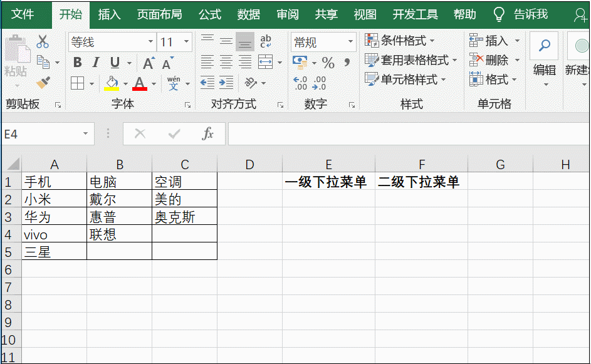Screen dimensions: 591x364
Task: Switch to 页面布局 tab
Action: coord(159,14)
